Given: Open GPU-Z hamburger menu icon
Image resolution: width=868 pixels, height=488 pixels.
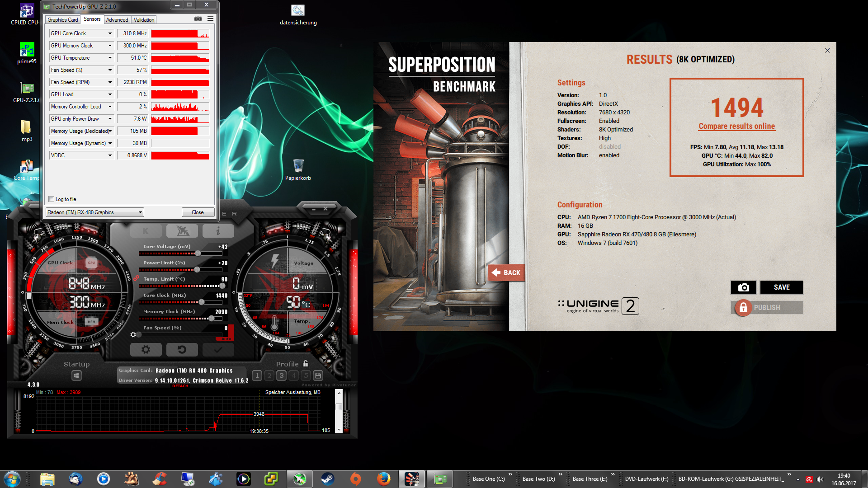Looking at the screenshot, I should (210, 19).
